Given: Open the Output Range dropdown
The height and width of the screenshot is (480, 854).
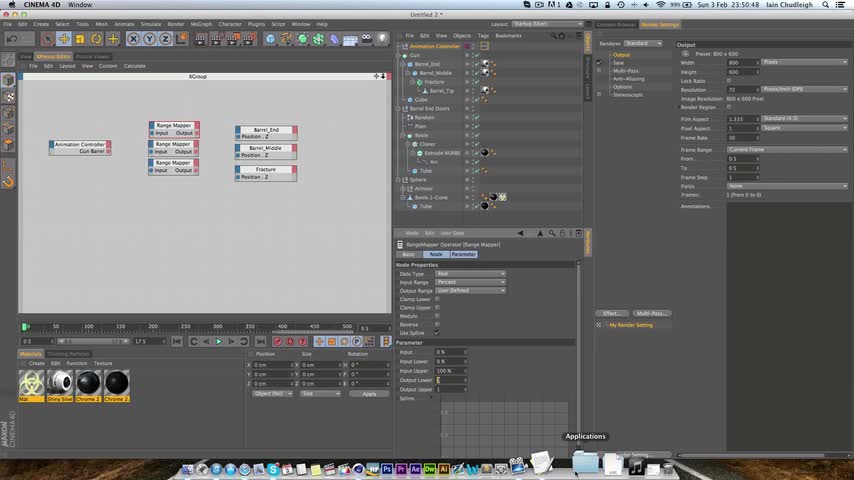Looking at the screenshot, I should [470, 290].
